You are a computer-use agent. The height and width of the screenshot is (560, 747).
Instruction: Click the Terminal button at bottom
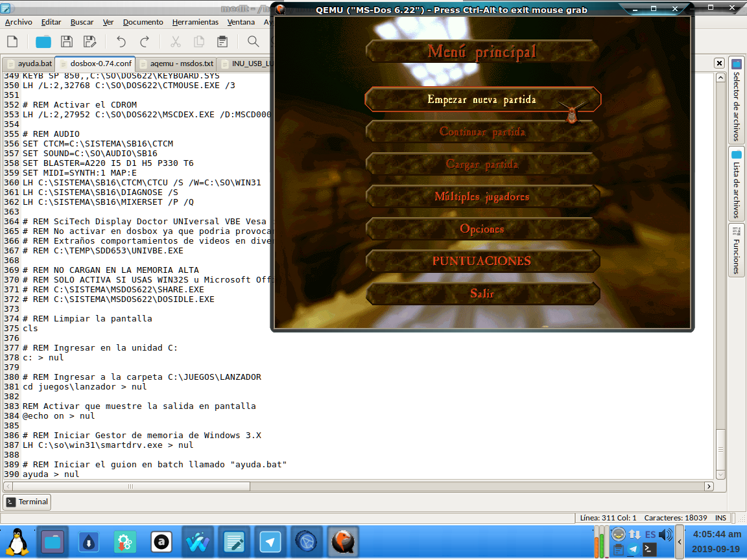click(x=28, y=502)
